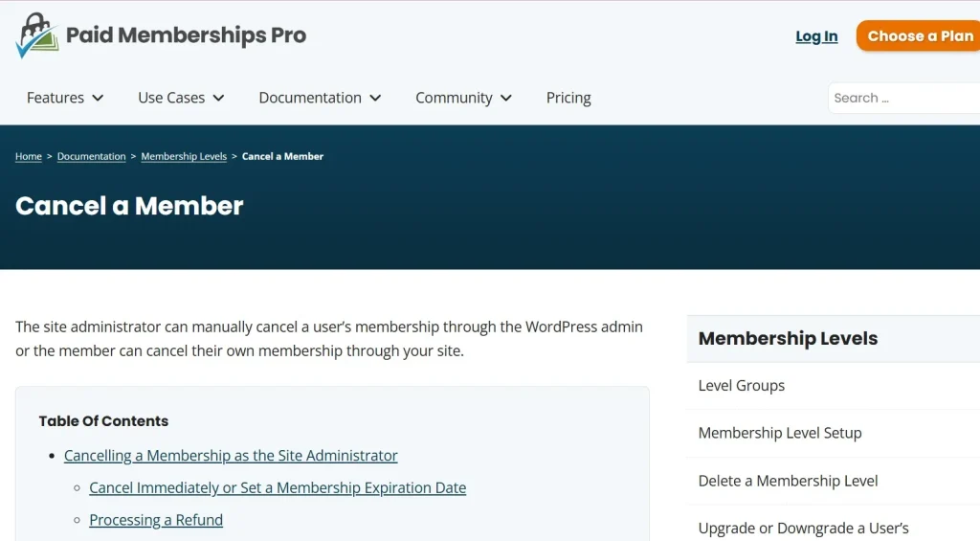Open the Pricing menu item
The width and height of the screenshot is (980, 541).
click(568, 98)
